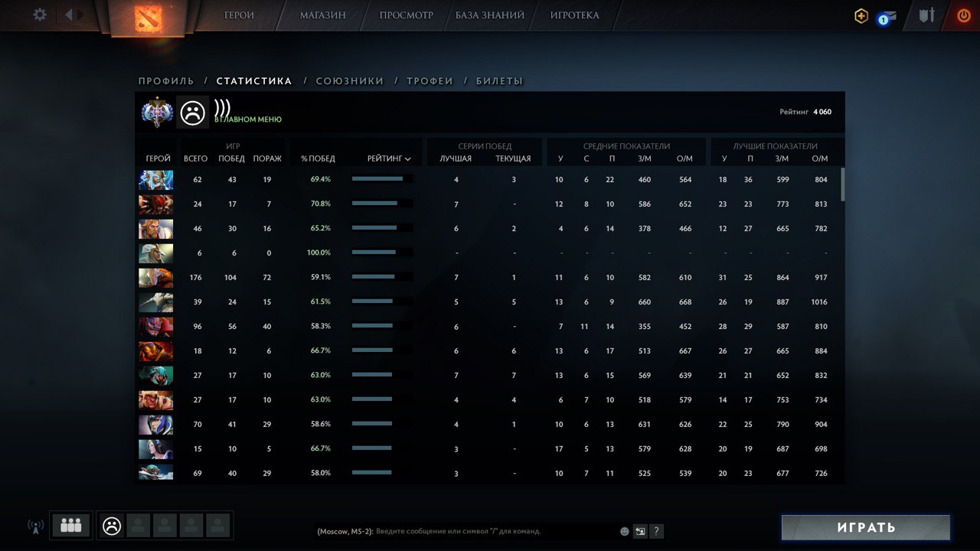Sort by the ПОБЕД column header
The height and width of the screenshot is (551, 980).
click(x=231, y=159)
